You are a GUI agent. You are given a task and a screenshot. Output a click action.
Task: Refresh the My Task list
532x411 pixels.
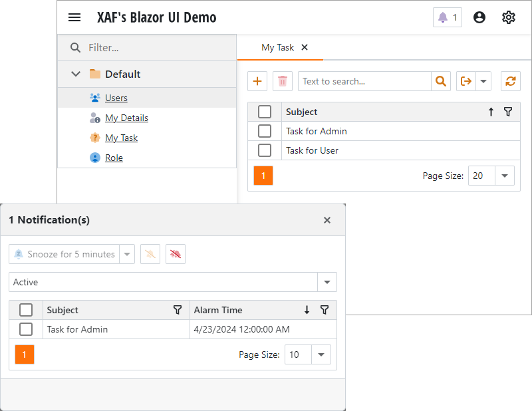point(511,81)
